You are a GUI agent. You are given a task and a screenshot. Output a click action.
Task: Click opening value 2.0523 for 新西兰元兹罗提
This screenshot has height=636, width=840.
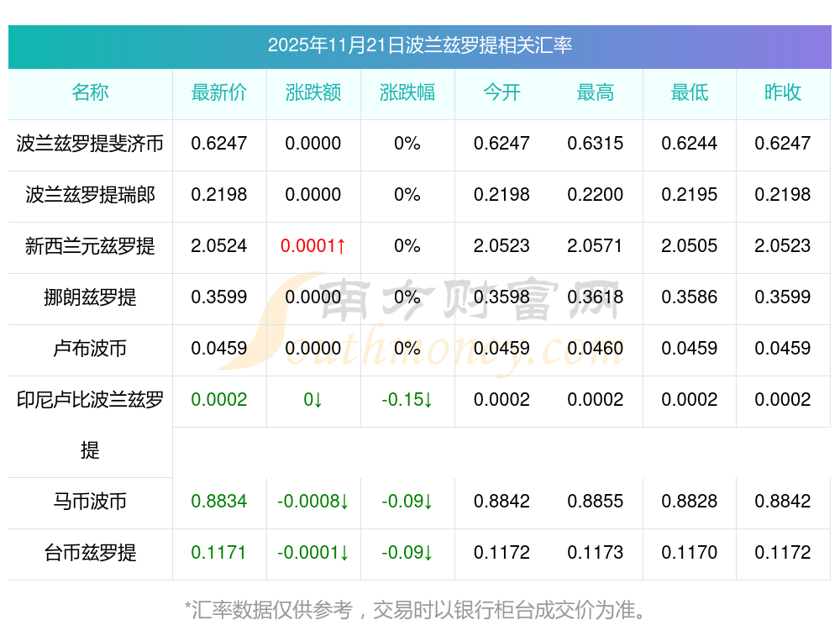pyautogui.click(x=501, y=246)
